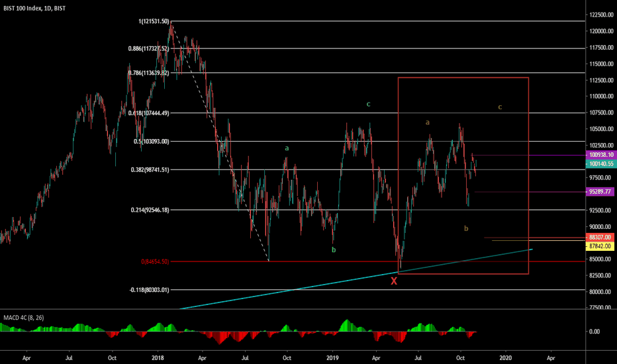Select the 1(121531.50) Fibonacci level label
The height and width of the screenshot is (364, 617).
click(x=154, y=22)
